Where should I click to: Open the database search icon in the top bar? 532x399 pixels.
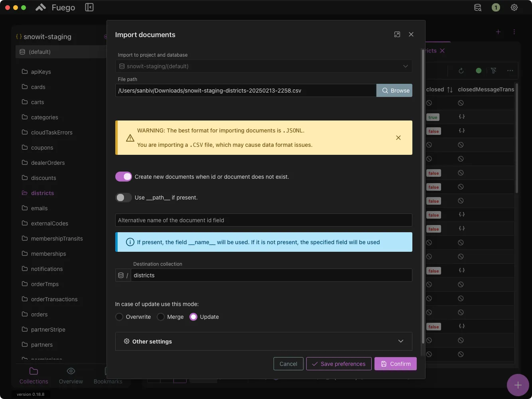[x=477, y=7]
